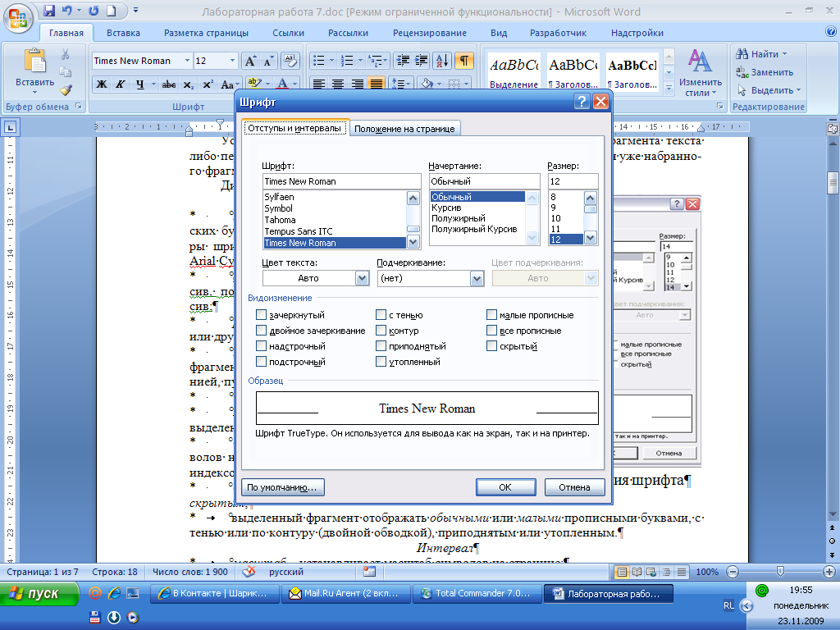Switch to Положение на странице tab
Image resolution: width=840 pixels, height=630 pixels.
[x=404, y=129]
